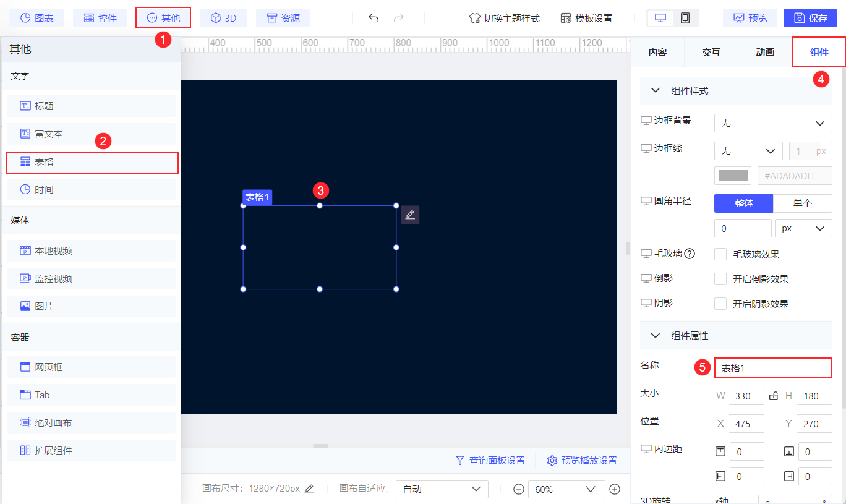Edit canvas size with pencil icon
The height and width of the screenshot is (504, 846).
point(310,489)
